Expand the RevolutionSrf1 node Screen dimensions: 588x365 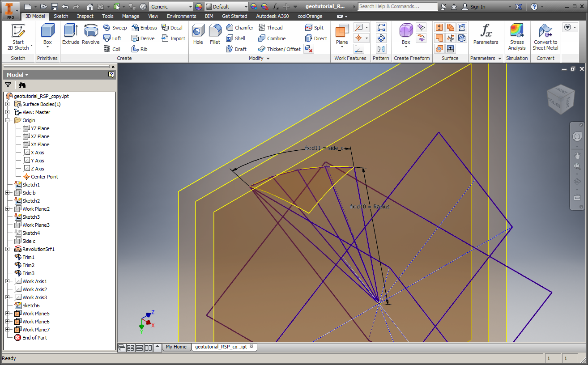[x=8, y=249]
